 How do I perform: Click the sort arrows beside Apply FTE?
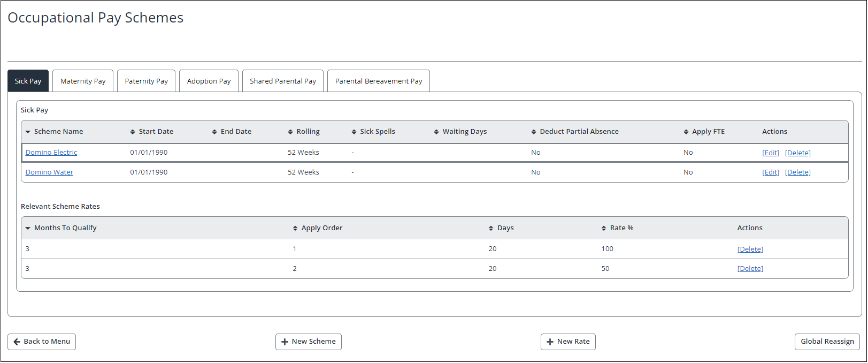686,132
